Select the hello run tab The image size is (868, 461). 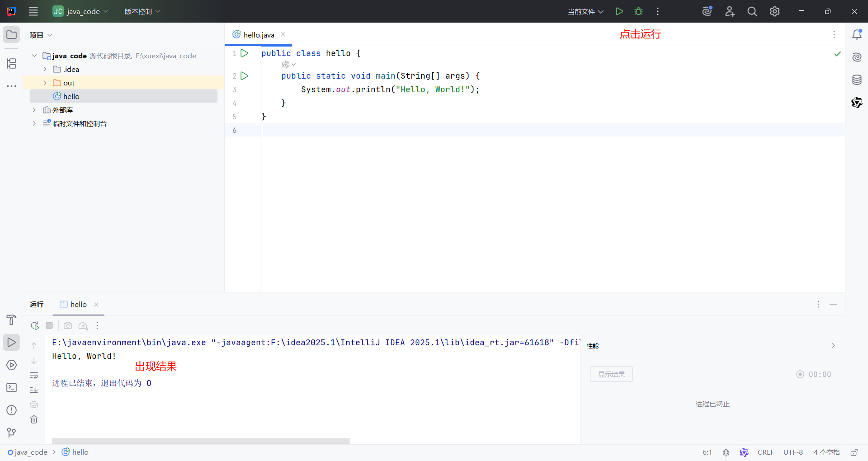pos(78,304)
